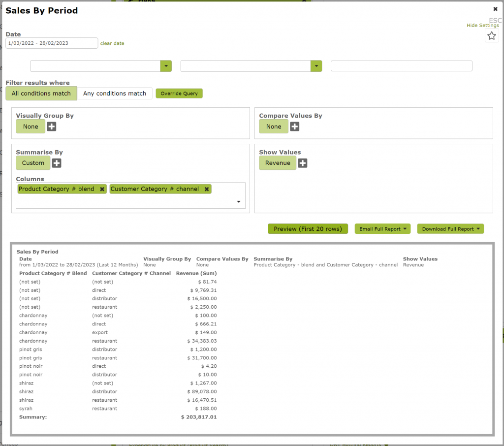The height and width of the screenshot is (446, 504).
Task: Click the filter value text field
Action: coord(402,66)
